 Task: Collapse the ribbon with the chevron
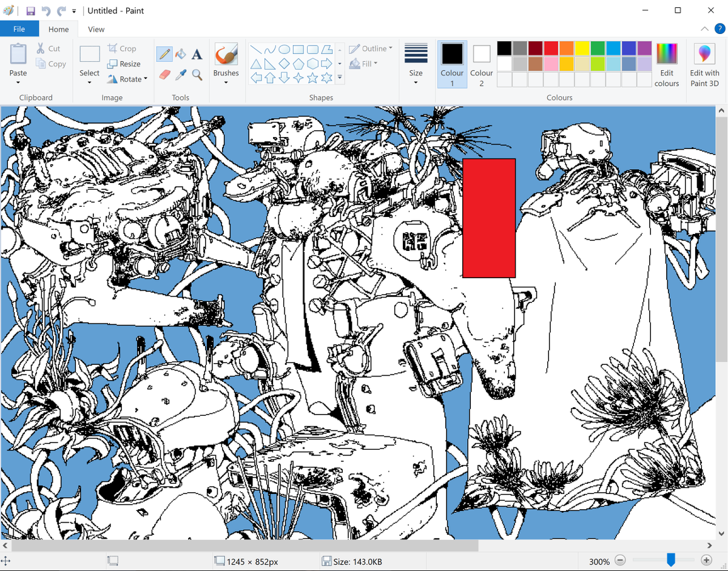click(x=704, y=28)
